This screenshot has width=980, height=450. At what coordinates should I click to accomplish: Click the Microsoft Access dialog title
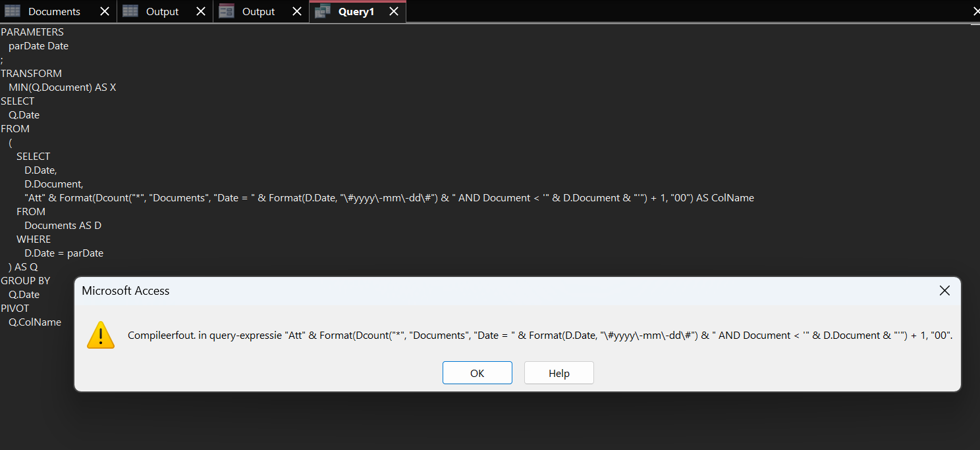[x=125, y=291]
